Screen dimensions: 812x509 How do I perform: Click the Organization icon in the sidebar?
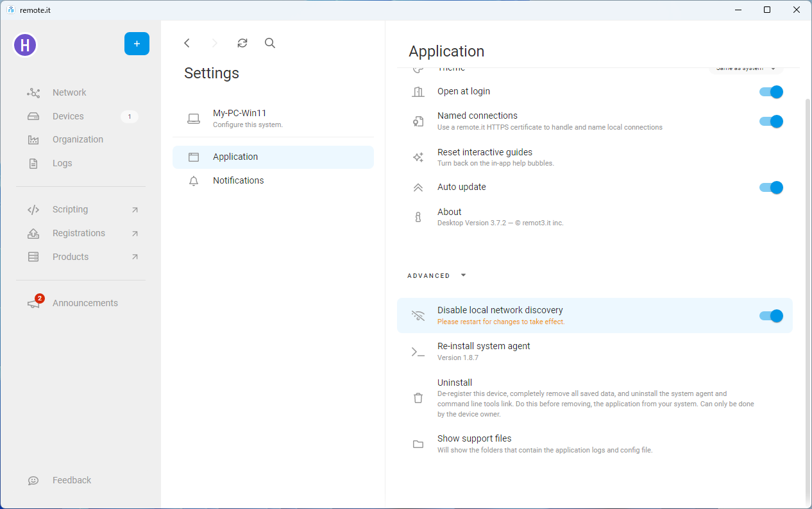pos(33,140)
